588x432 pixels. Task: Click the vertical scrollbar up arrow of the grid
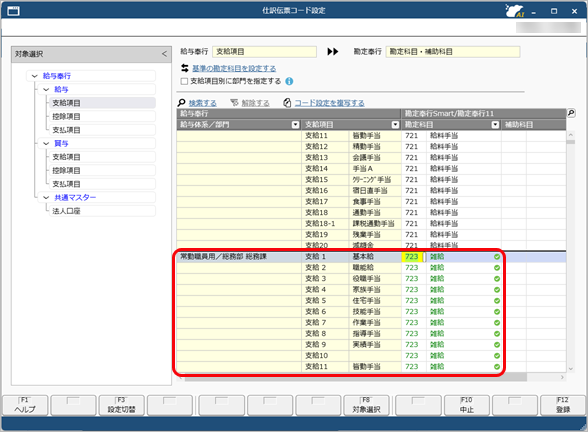571,134
